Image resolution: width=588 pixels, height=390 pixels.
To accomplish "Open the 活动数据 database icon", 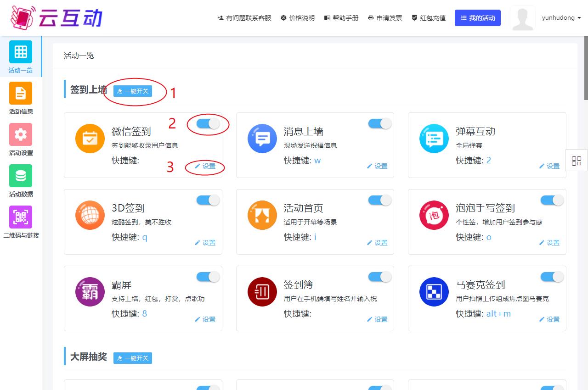I will tap(21, 176).
